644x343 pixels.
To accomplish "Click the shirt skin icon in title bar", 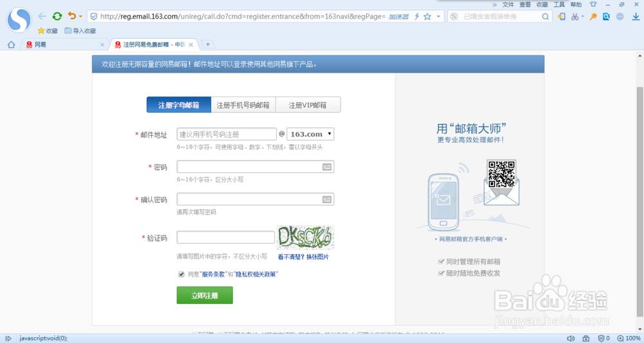I will tap(593, 5).
